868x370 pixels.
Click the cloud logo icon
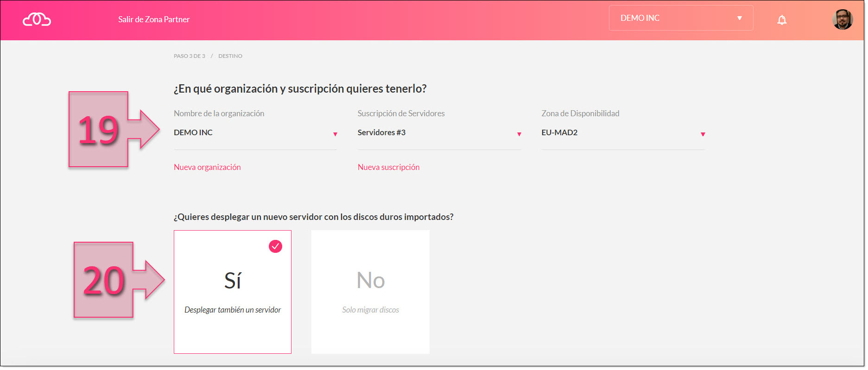(x=37, y=19)
